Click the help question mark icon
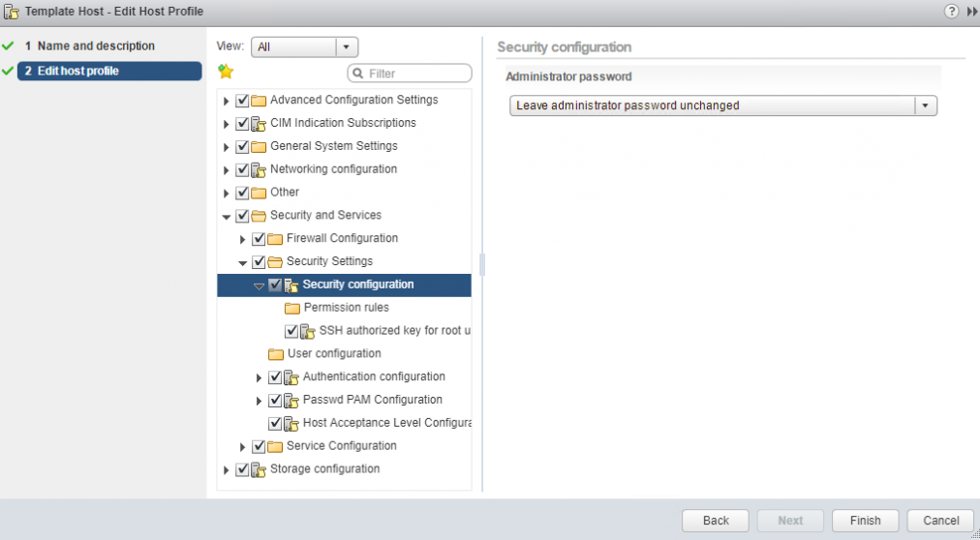 pyautogui.click(x=952, y=11)
